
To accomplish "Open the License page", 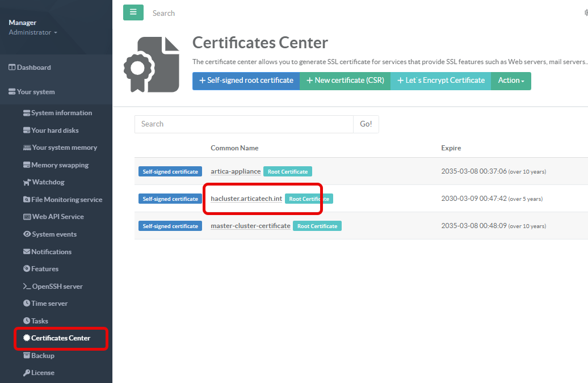I will pos(43,373).
